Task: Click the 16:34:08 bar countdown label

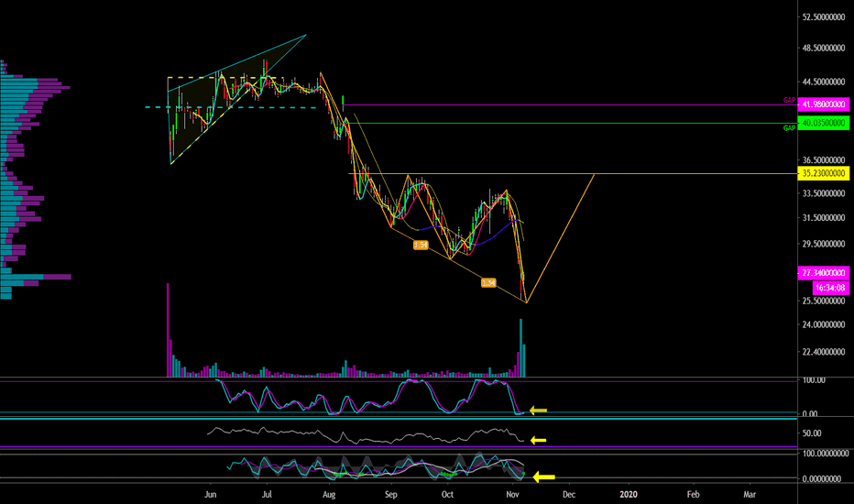Action: click(830, 288)
